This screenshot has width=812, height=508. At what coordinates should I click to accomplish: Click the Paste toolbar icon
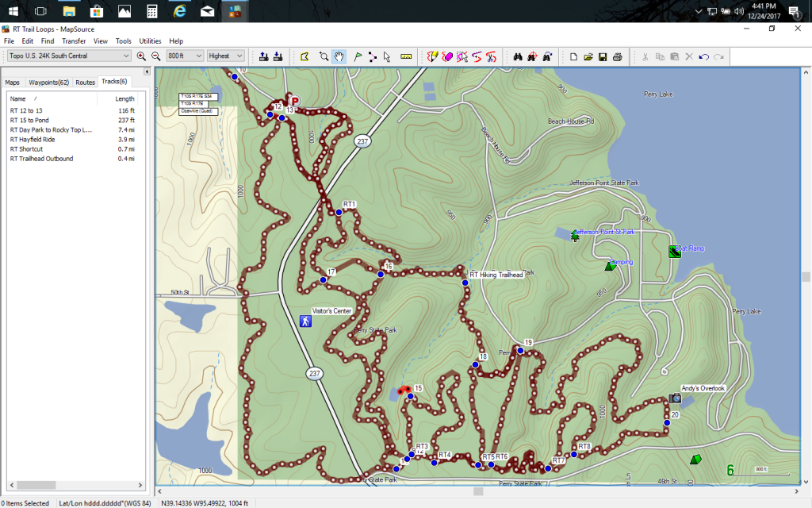point(674,56)
